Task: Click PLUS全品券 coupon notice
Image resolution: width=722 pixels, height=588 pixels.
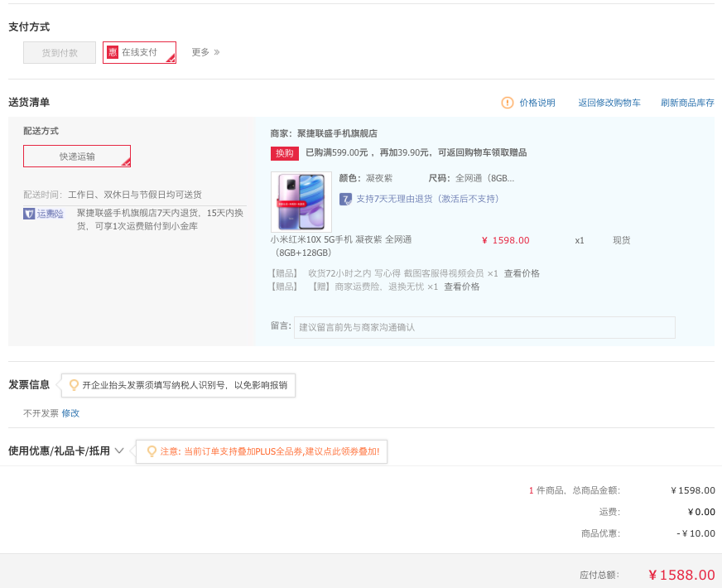Action: coord(262,451)
